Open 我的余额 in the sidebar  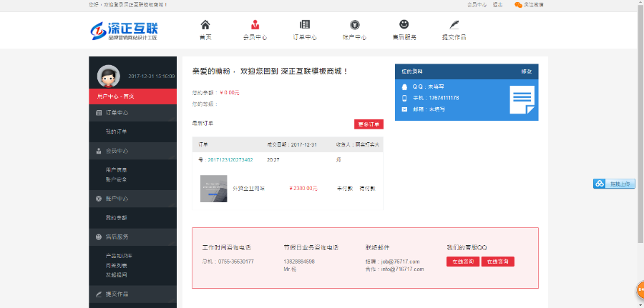click(x=116, y=217)
